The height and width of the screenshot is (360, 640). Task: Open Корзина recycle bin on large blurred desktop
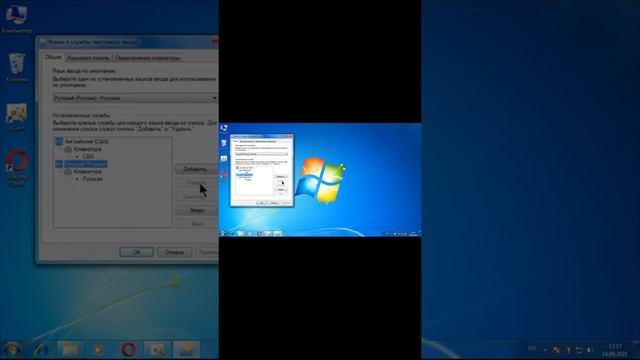pyautogui.click(x=16, y=67)
